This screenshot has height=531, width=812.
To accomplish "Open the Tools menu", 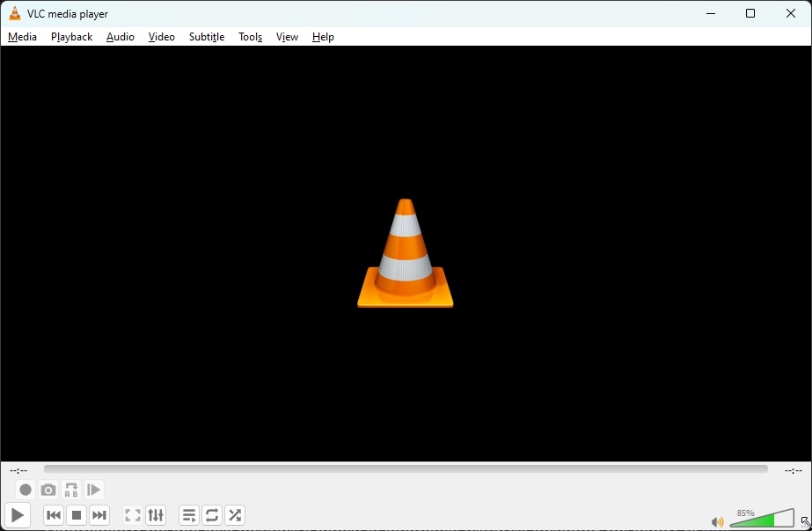I will (x=250, y=37).
